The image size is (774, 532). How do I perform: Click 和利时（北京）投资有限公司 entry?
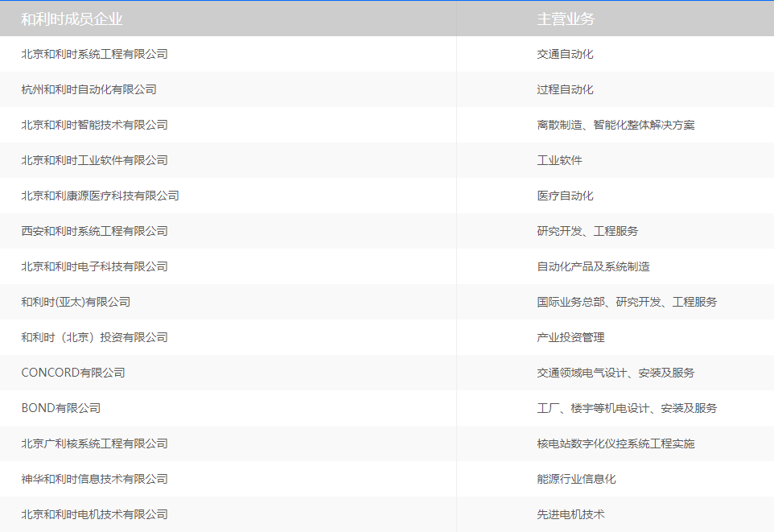click(94, 337)
